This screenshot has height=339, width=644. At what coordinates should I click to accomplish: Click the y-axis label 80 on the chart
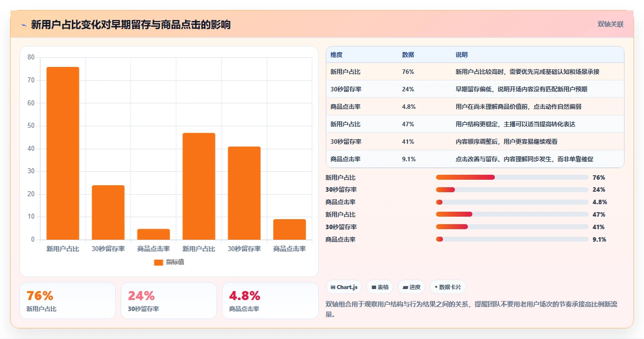(x=31, y=57)
